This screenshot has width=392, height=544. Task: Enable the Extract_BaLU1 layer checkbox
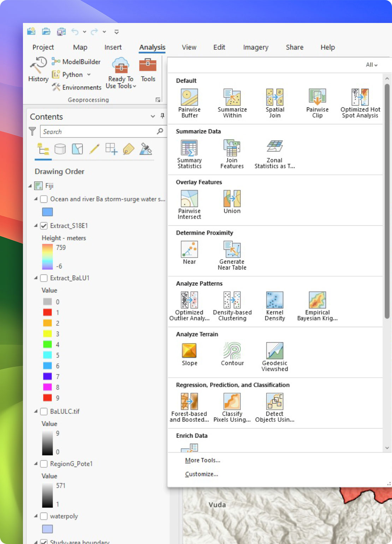point(44,278)
